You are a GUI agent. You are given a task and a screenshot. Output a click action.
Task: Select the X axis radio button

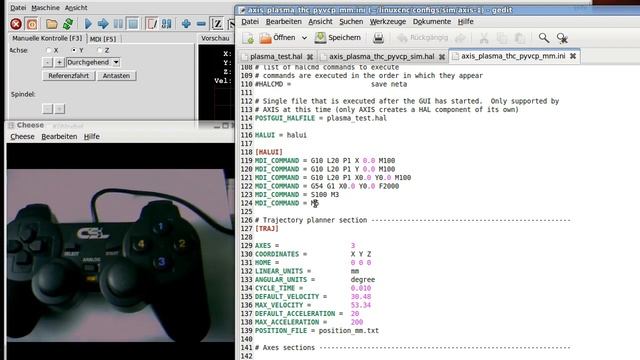[x=49, y=50]
